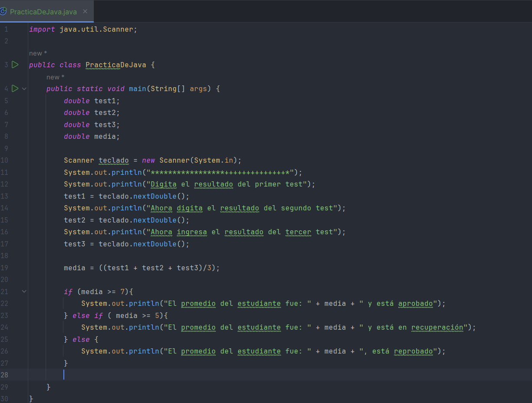532x403 pixels.
Task: Click the word recuperación in the string
Action: 437,327
